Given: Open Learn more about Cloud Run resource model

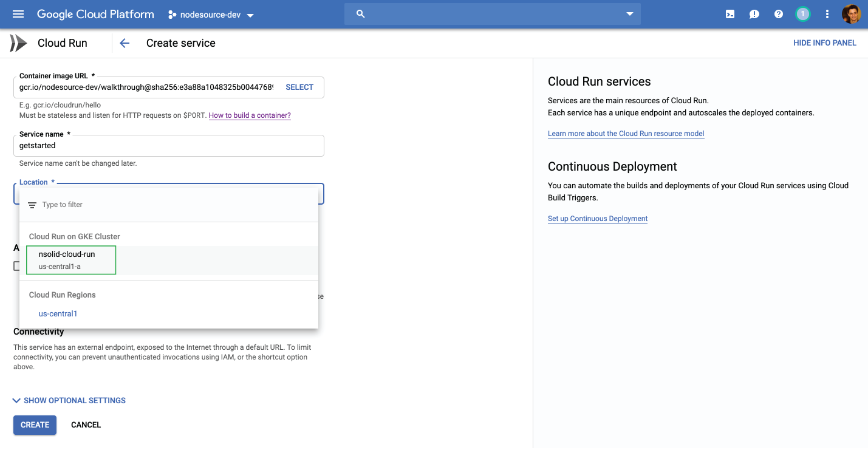Looking at the screenshot, I should 626,134.
